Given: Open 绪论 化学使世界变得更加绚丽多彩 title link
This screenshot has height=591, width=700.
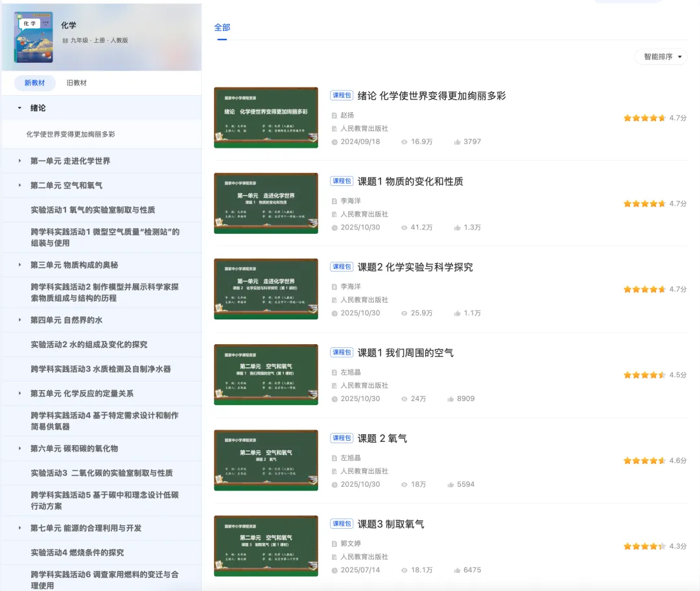Looking at the screenshot, I should [432, 96].
